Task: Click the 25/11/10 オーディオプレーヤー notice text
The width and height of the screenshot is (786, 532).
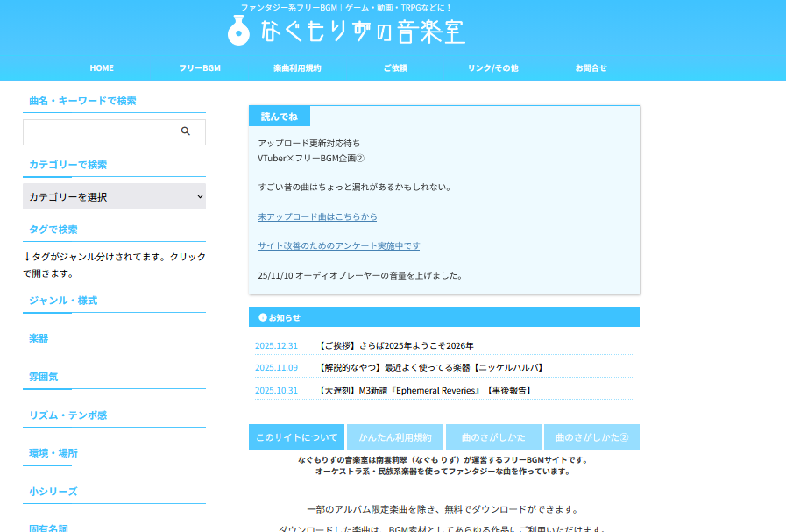Action: 361,275
